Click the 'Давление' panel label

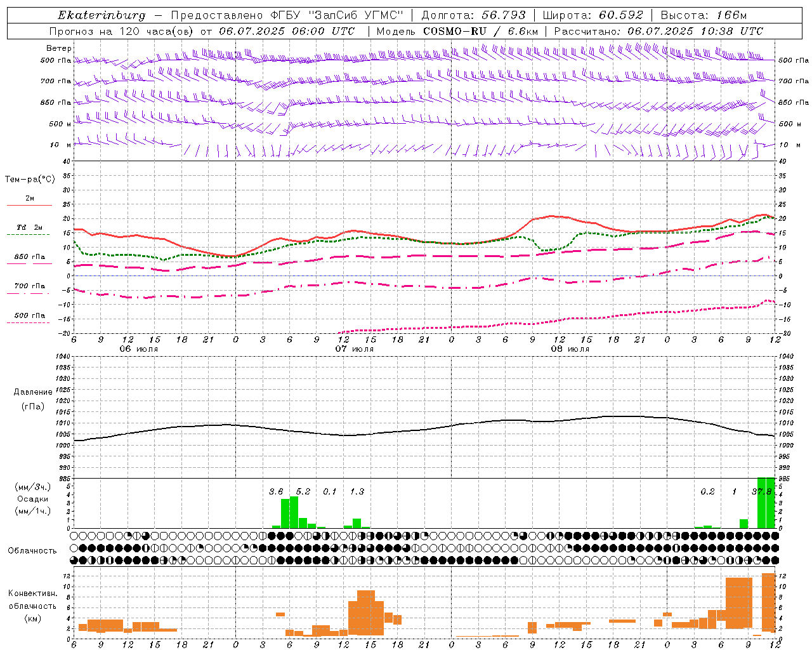pyautogui.click(x=33, y=392)
